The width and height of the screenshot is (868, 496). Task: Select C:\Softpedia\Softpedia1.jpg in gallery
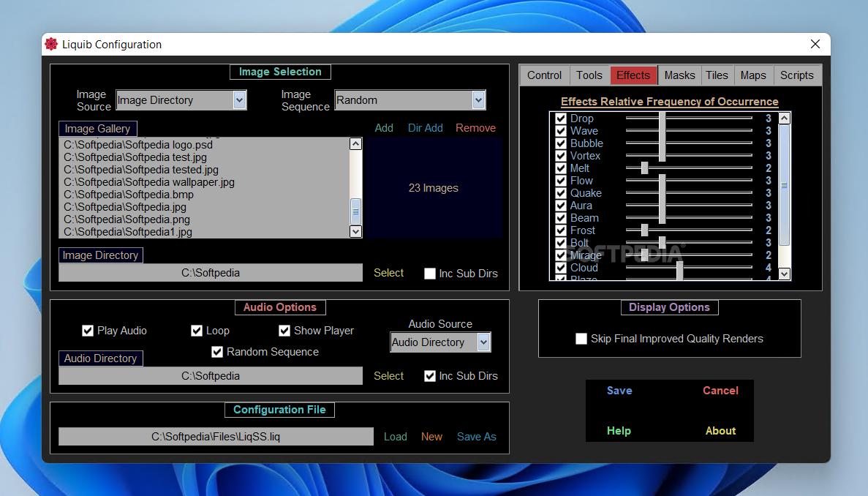point(128,232)
